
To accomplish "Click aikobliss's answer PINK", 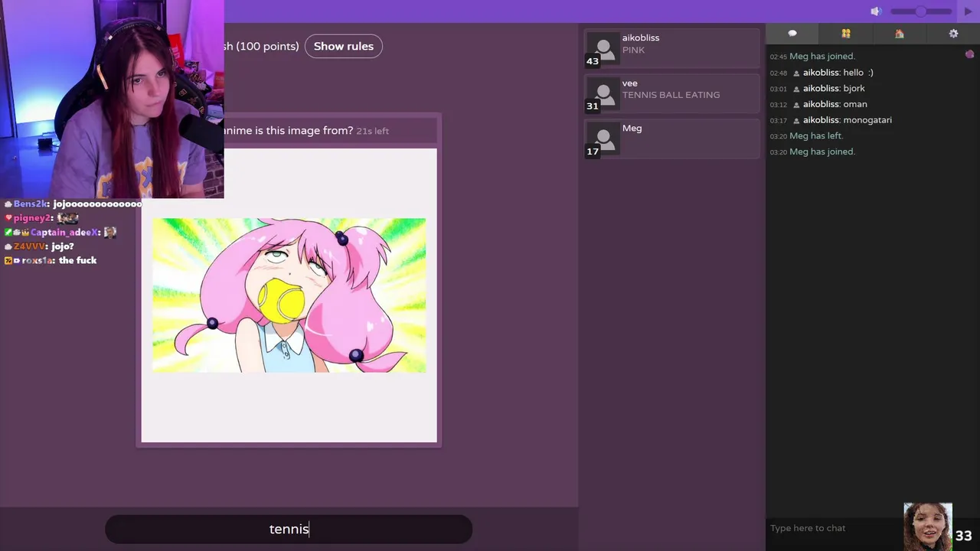I will pos(633,50).
